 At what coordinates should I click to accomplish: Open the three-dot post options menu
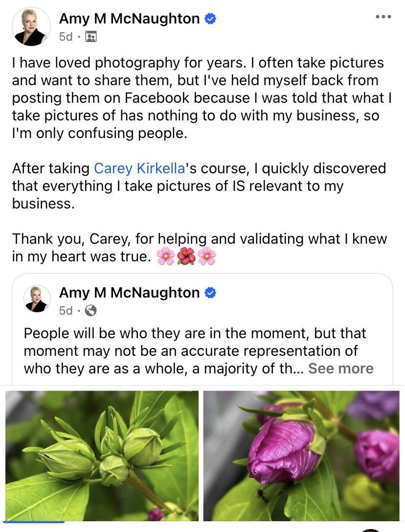coord(383,17)
